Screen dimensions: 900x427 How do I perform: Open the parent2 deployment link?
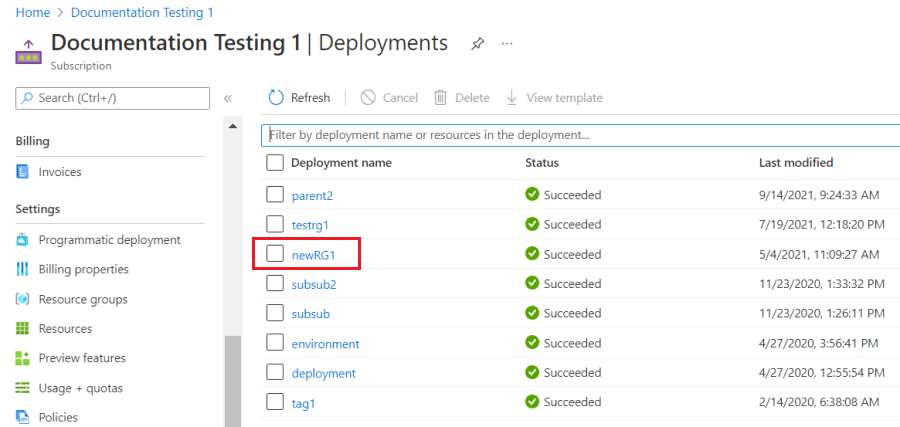click(312, 196)
